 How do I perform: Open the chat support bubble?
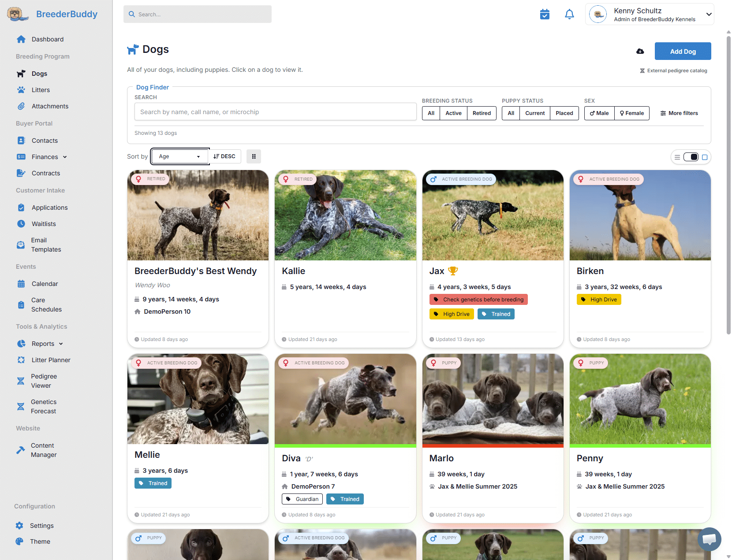[x=709, y=539]
